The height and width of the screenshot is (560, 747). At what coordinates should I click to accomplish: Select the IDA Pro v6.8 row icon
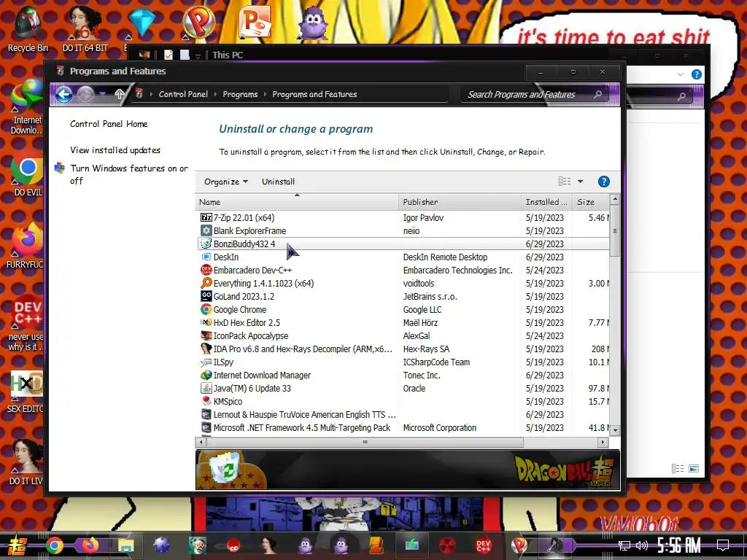tap(206, 349)
